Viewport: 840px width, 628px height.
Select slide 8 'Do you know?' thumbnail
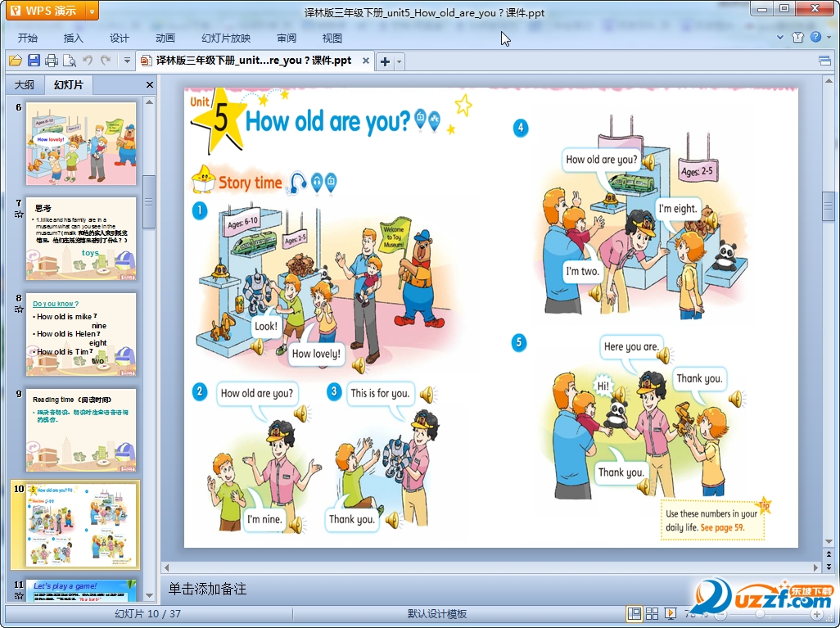point(81,334)
